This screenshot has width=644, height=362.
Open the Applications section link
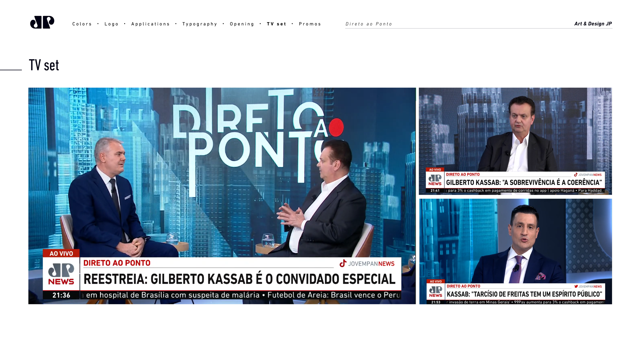150,24
